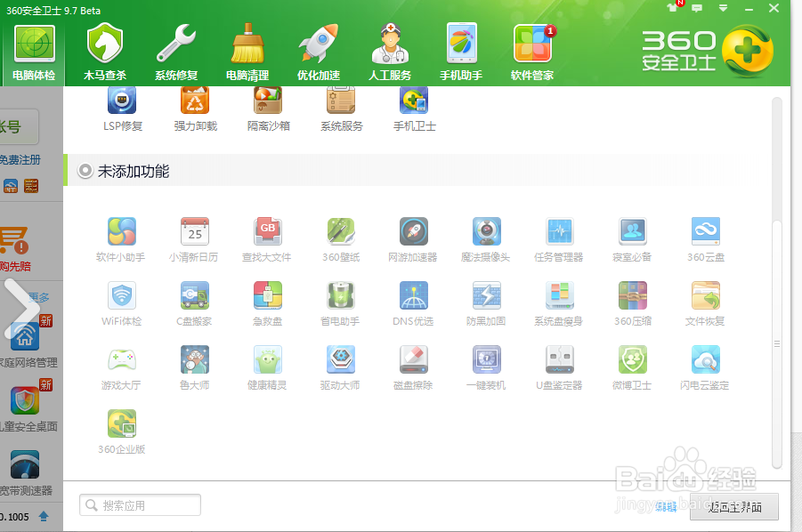Screen dimensions: 802x532
Task: Open the 系统修复 tab
Action: (x=176, y=53)
